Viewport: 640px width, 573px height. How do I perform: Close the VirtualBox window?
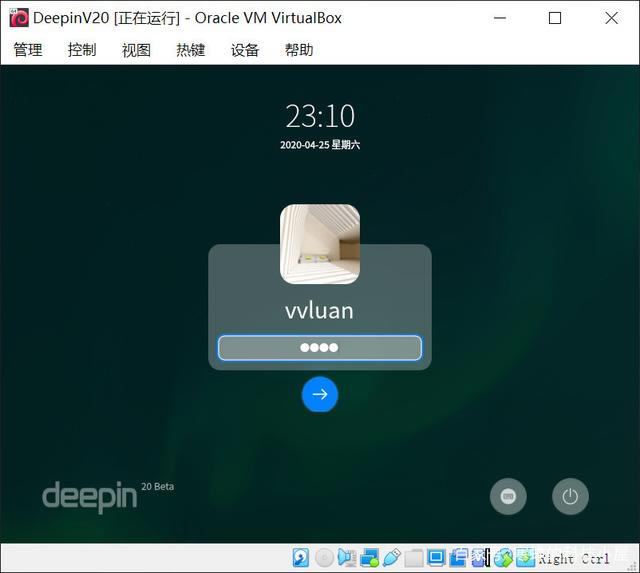tap(611, 18)
